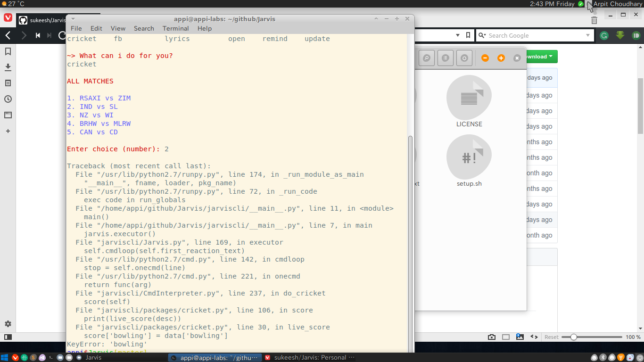This screenshot has height=362, width=644.
Task: Open the Search menu in the terminal
Action: pyautogui.click(x=144, y=28)
